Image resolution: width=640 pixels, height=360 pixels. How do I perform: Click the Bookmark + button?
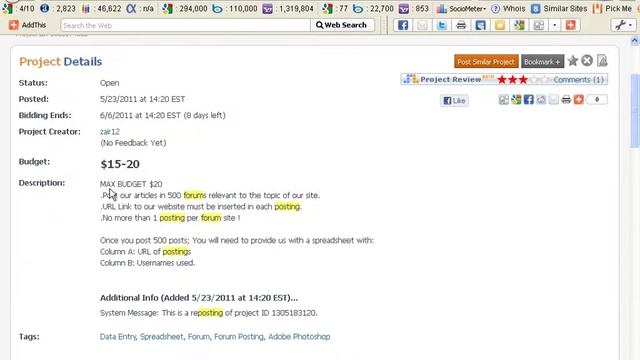click(x=542, y=62)
